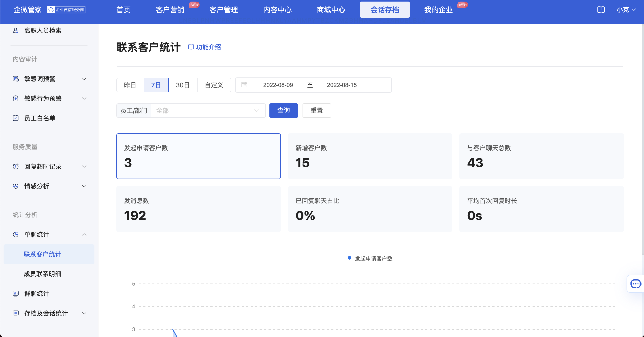Click the 离职人员检索 person-search icon
644x337 pixels.
coord(16,30)
